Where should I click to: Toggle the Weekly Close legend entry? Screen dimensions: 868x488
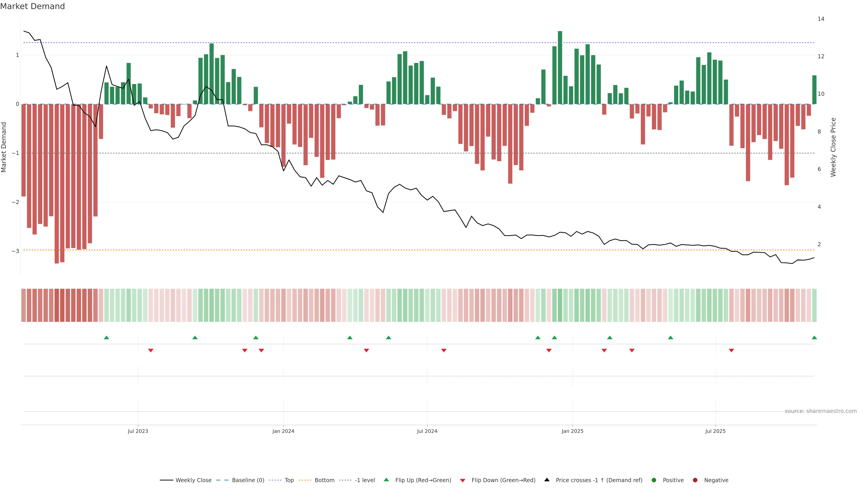(x=193, y=480)
